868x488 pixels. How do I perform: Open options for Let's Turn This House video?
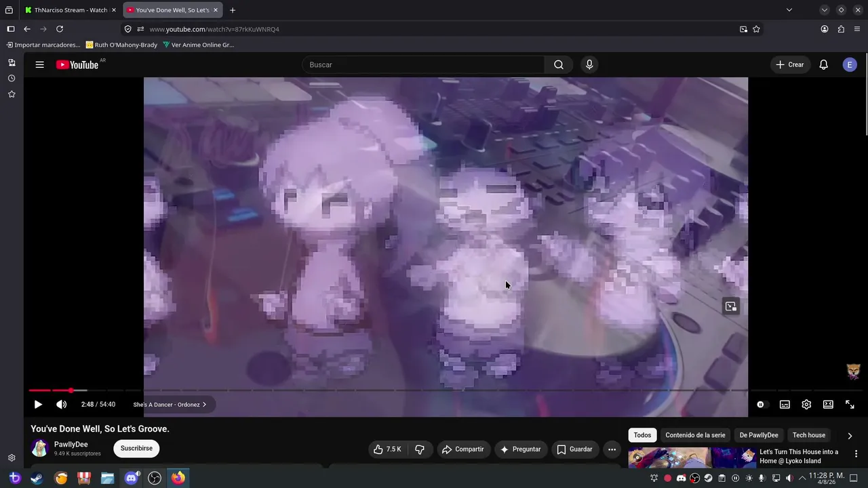pos(856,454)
